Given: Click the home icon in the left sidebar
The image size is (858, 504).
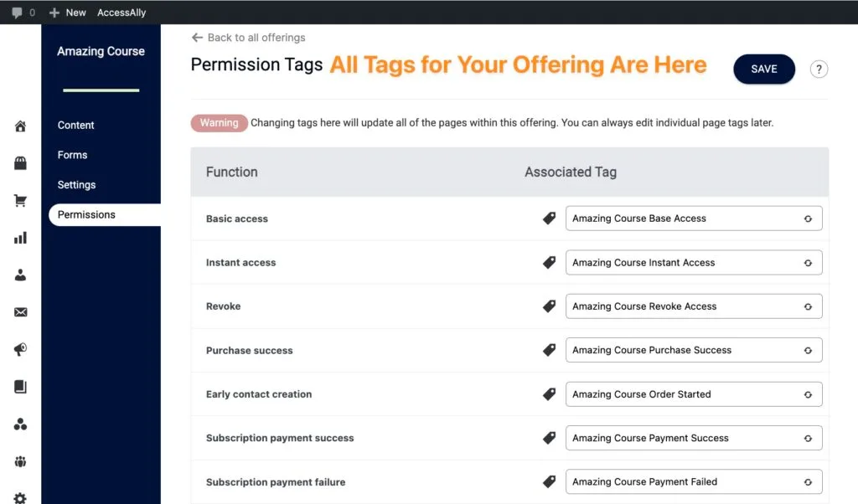Looking at the screenshot, I should (x=20, y=126).
